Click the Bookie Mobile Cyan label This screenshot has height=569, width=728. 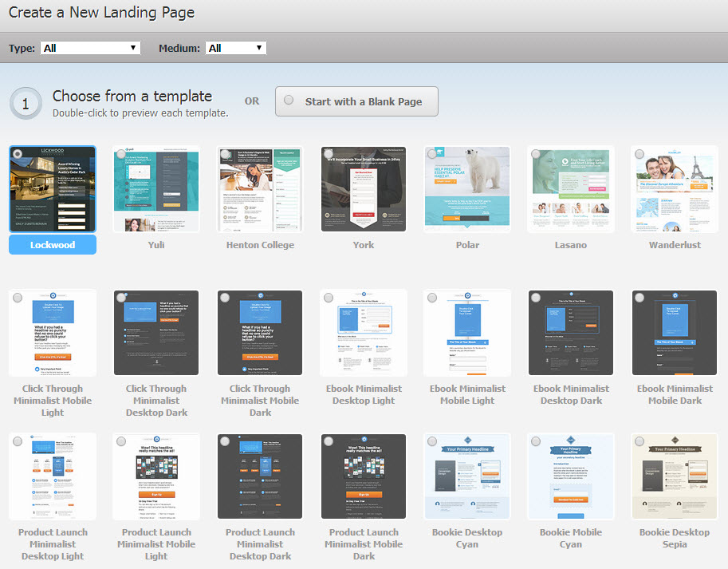point(571,538)
